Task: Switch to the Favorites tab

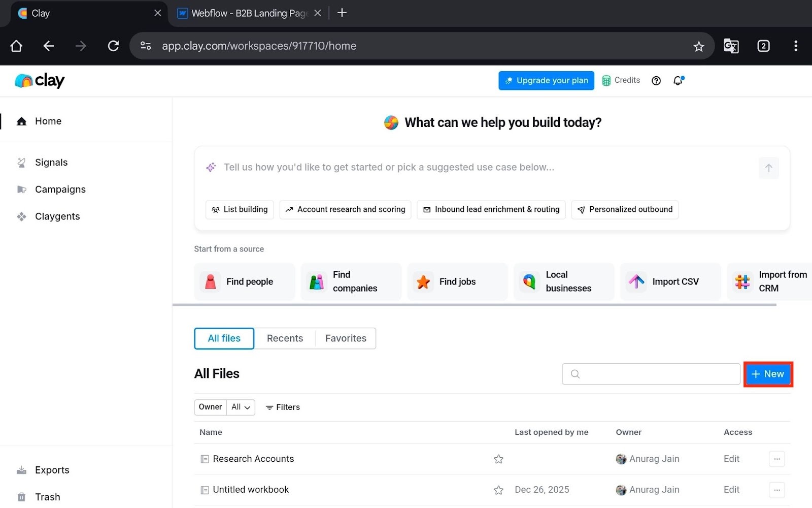Action: (x=346, y=338)
